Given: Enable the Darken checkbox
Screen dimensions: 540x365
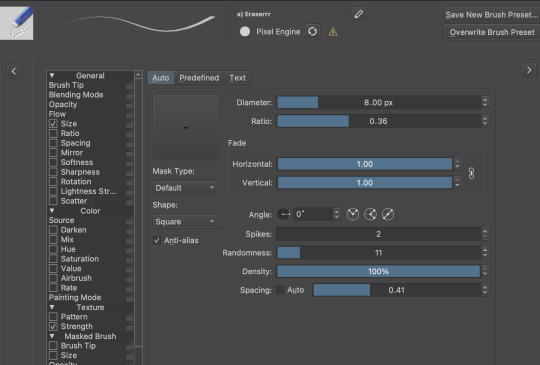Looking at the screenshot, I should click(x=53, y=230).
